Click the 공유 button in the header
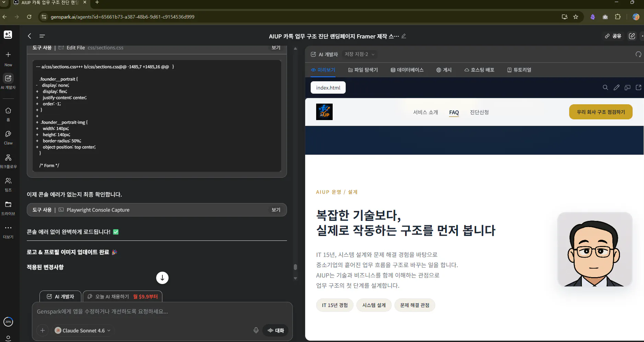644x342 pixels. tap(613, 36)
